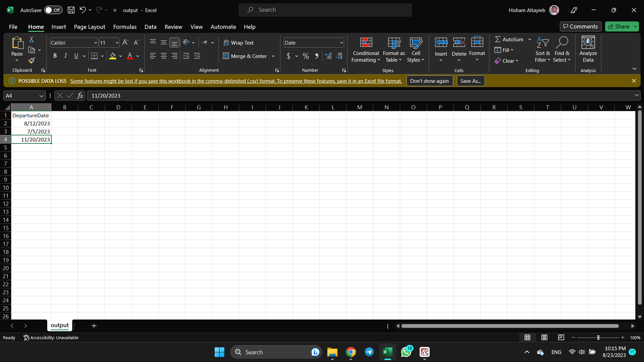
Task: Open Conditional Formatting menu
Action: point(366,50)
